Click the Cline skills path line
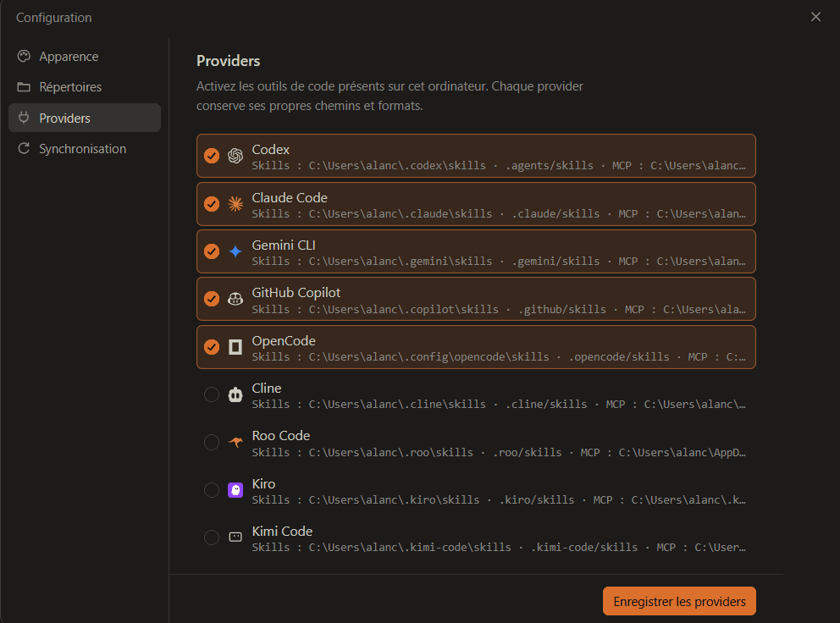 pyautogui.click(x=499, y=404)
